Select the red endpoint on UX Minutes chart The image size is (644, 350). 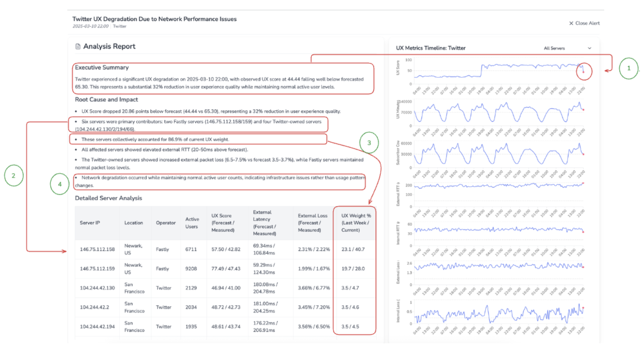583,110
